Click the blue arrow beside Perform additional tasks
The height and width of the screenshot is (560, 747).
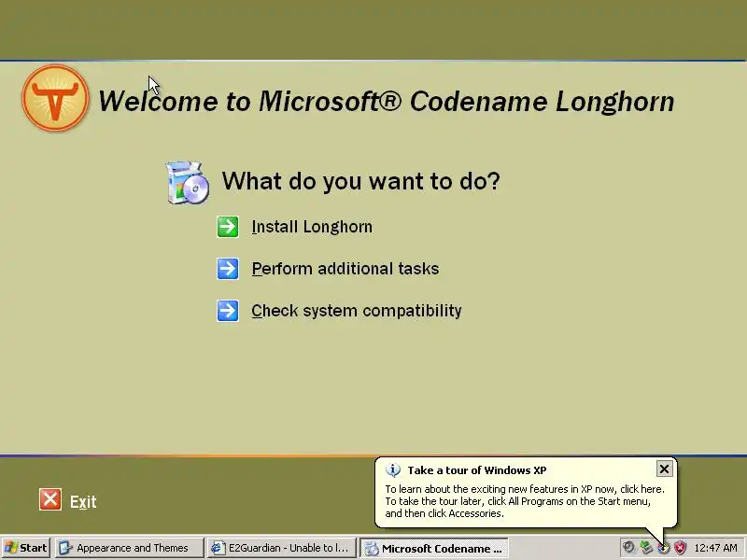tap(228, 269)
